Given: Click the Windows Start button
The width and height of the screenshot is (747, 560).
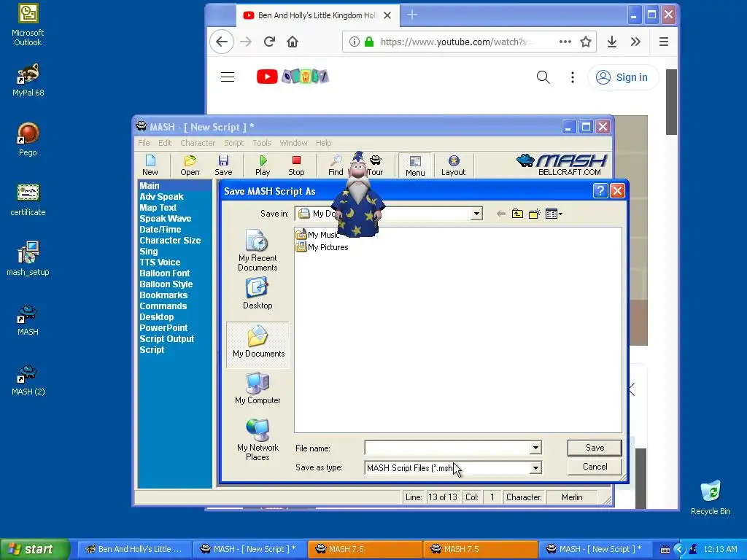Looking at the screenshot, I should [x=34, y=549].
